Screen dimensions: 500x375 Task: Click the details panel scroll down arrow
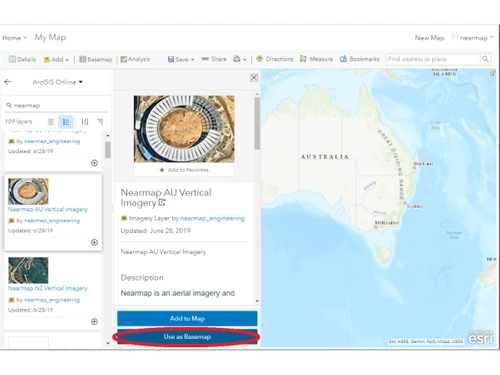tap(257, 301)
